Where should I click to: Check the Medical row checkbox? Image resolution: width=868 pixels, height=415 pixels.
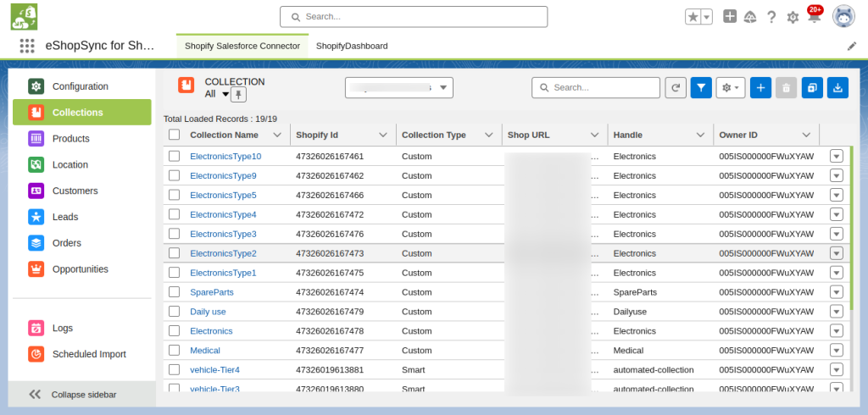pyautogui.click(x=175, y=351)
